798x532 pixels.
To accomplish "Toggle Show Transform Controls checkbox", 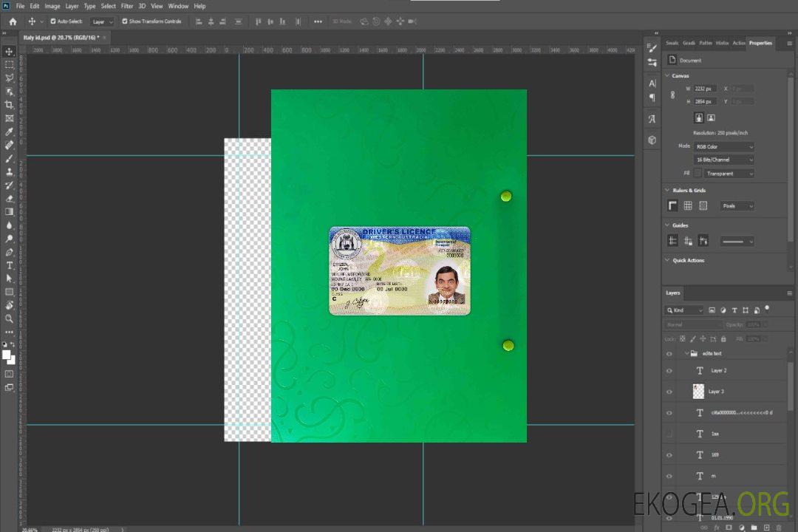I will (125, 21).
